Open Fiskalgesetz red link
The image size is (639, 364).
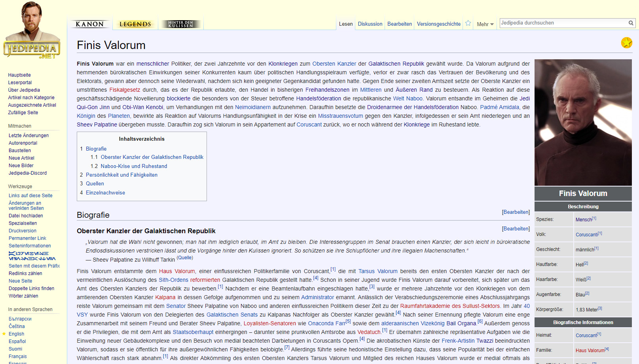[125, 90]
